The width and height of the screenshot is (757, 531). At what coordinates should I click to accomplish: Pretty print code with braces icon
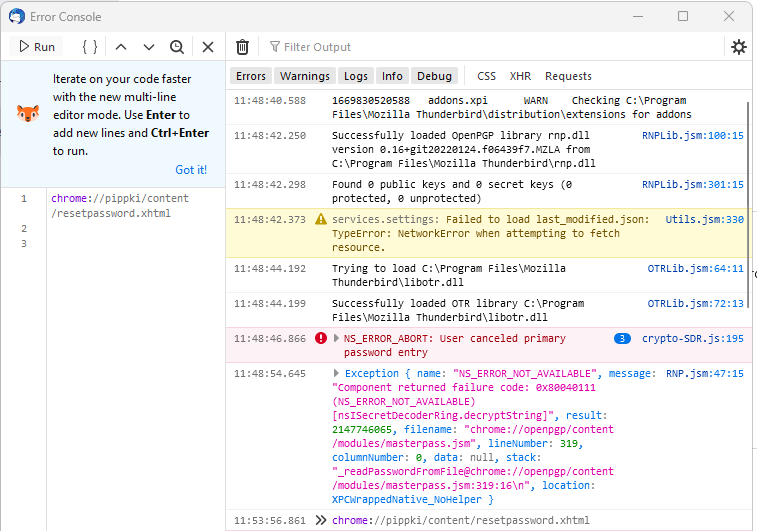click(x=90, y=47)
